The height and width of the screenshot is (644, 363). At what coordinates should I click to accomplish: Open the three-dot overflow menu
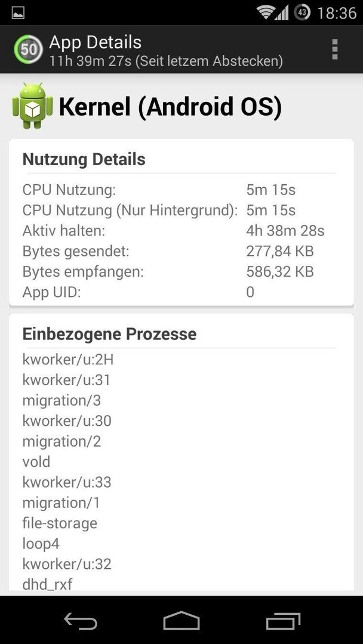pos(334,49)
